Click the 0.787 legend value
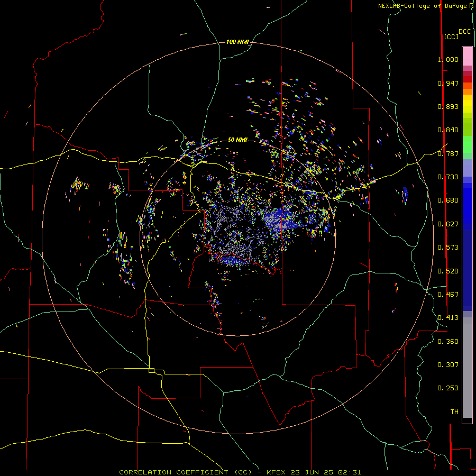 tap(448, 153)
